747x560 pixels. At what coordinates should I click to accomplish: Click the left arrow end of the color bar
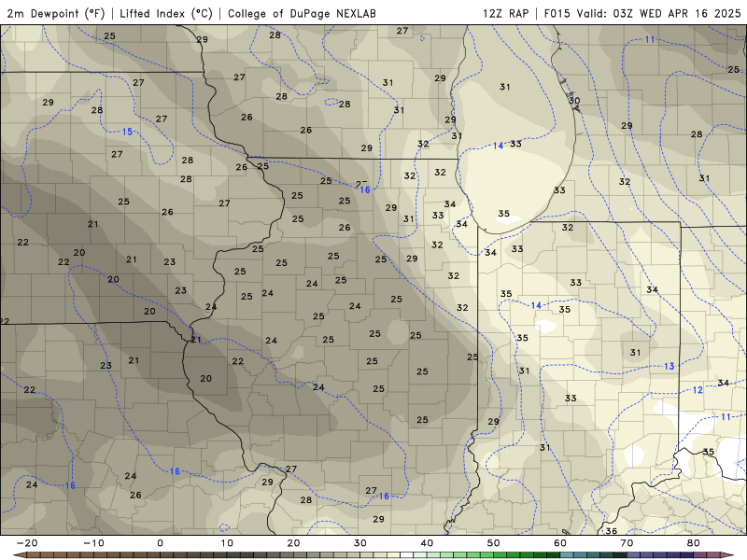[20, 555]
